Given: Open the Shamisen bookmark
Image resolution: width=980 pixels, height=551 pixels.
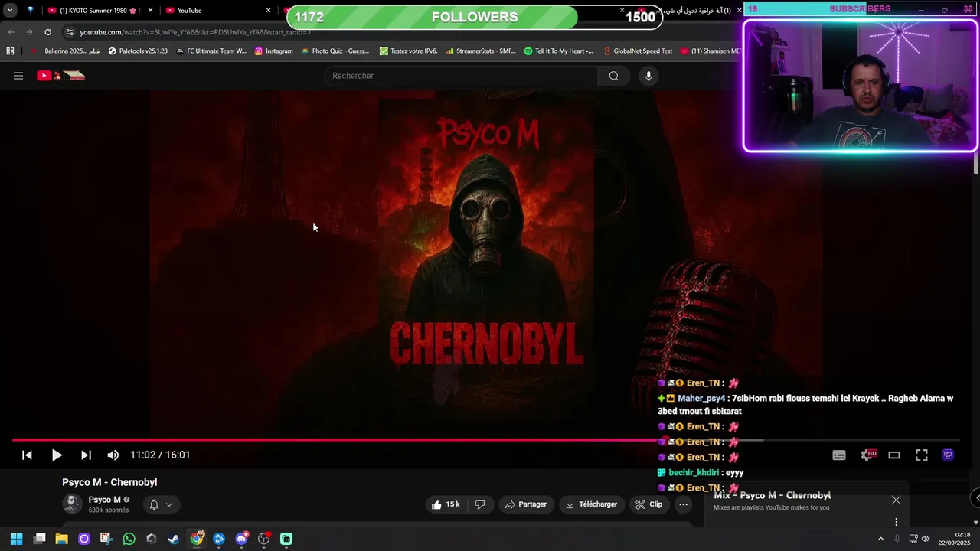Looking at the screenshot, I should click(x=710, y=51).
